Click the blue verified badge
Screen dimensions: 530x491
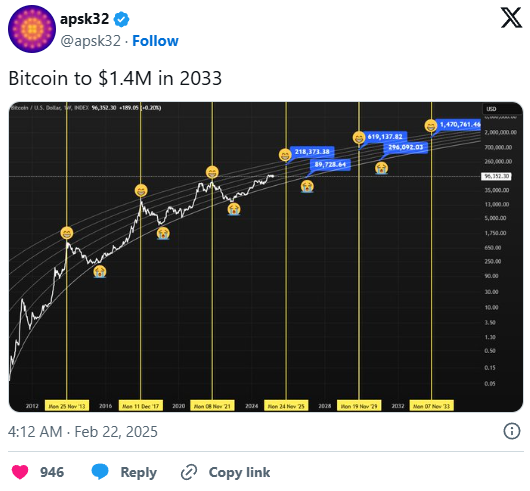tap(121, 19)
